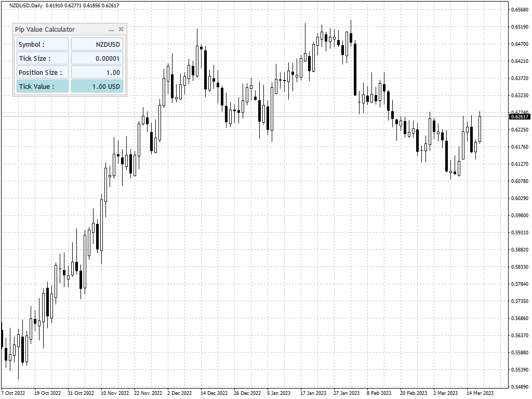Click the Pip Value Calculator title bar
The height and width of the screenshot is (399, 532).
coord(61,30)
